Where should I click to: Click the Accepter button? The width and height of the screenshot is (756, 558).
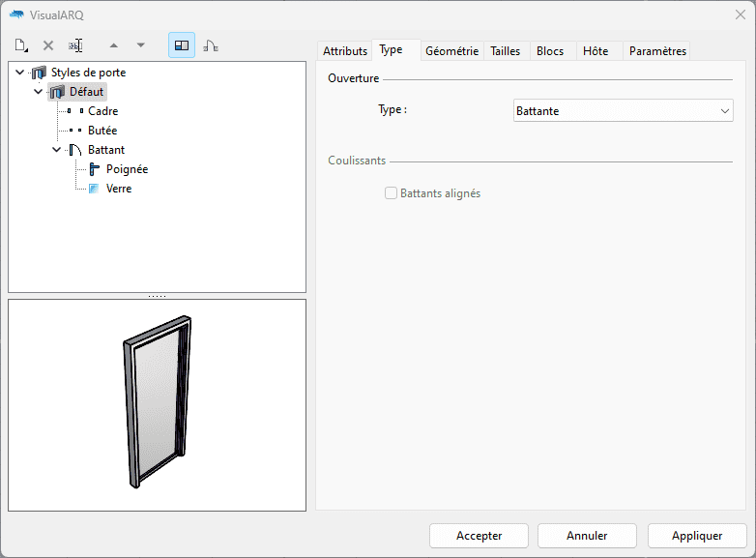click(x=479, y=536)
